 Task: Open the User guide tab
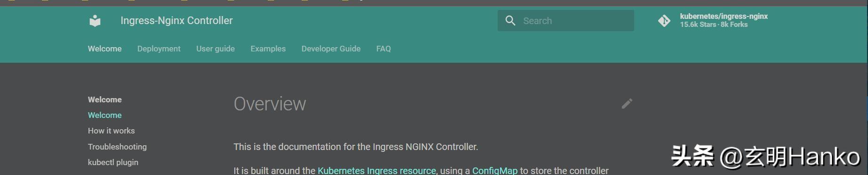point(215,49)
